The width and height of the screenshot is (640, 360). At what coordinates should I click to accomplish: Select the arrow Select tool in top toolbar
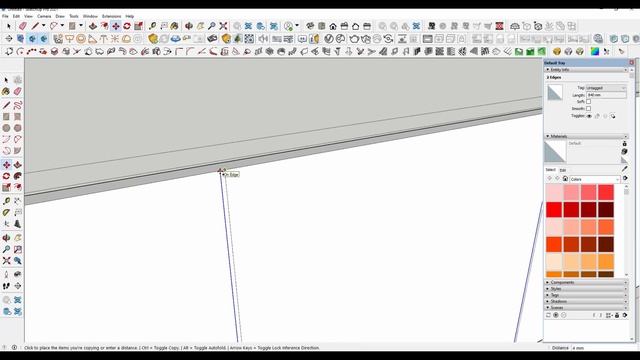(x=9, y=26)
